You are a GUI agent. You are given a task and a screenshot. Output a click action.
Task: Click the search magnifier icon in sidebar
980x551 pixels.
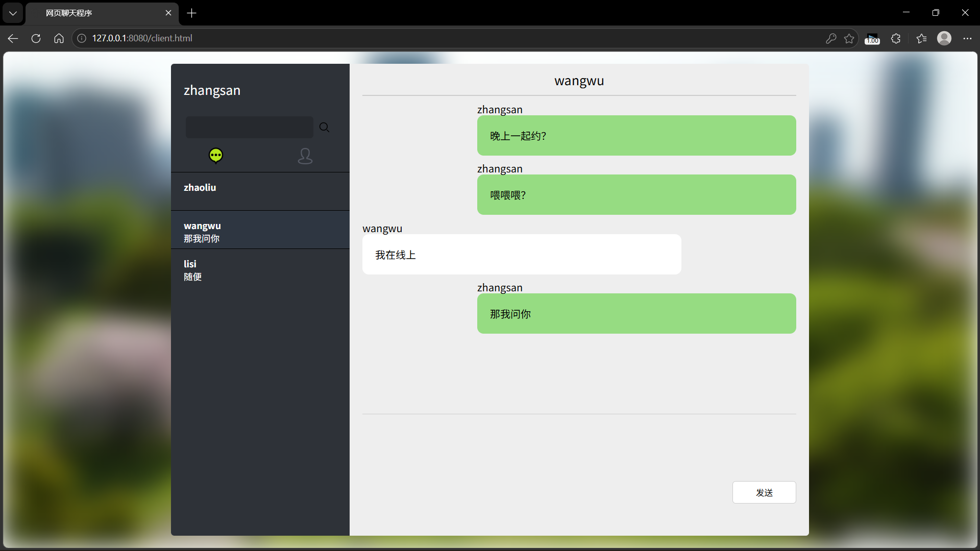pyautogui.click(x=324, y=127)
